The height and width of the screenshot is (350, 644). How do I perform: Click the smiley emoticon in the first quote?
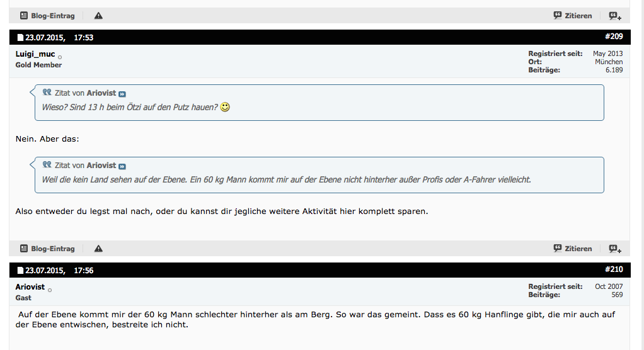pos(225,108)
